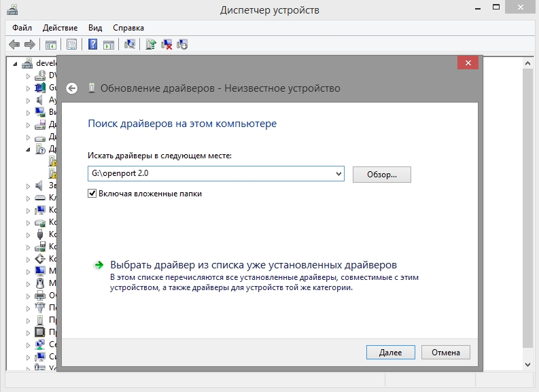This screenshot has height=392, width=539.
Task: Click the Forward arrow in the toolbar
Action: click(x=30, y=44)
